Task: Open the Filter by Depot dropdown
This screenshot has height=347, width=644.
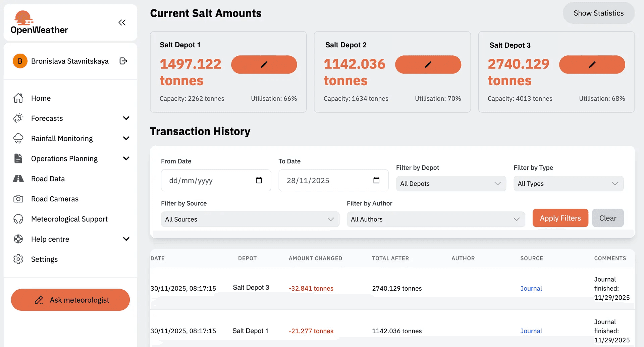Action: point(450,184)
